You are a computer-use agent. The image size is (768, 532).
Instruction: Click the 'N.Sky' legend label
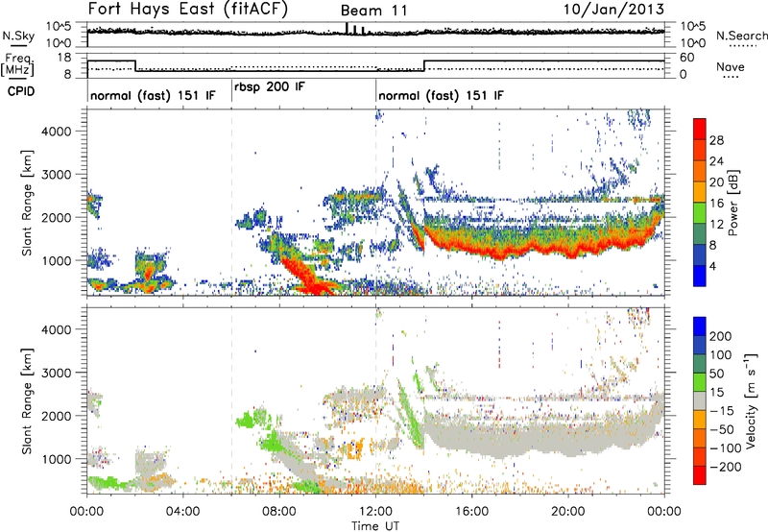click(18, 36)
